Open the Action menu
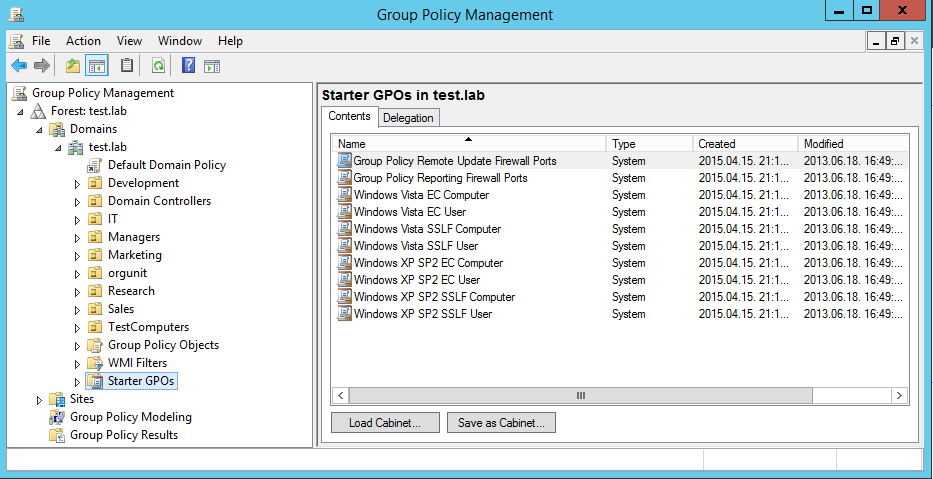The width and height of the screenshot is (933, 479). [83, 41]
